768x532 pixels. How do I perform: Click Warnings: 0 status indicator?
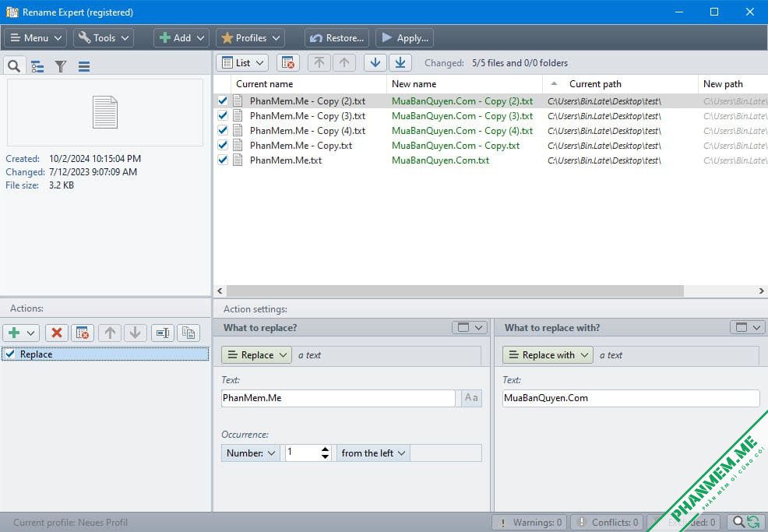coord(530,522)
